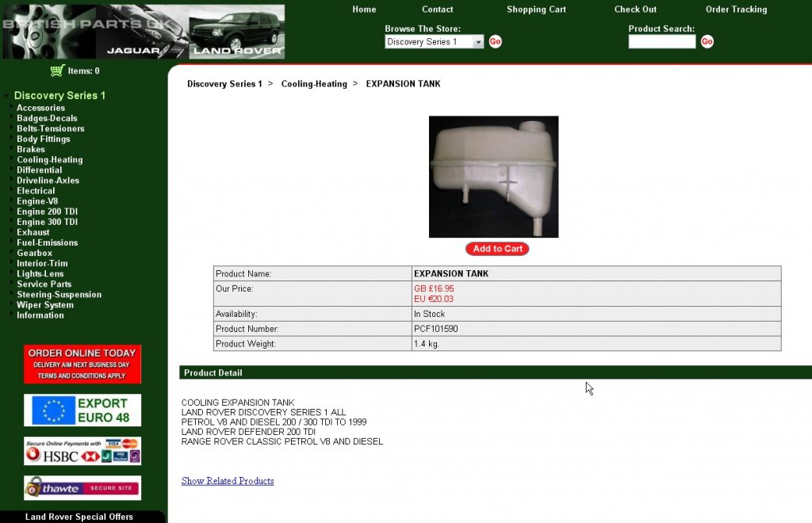Open the Home menu item
Viewport: 812px width, 523px height.
(x=364, y=10)
